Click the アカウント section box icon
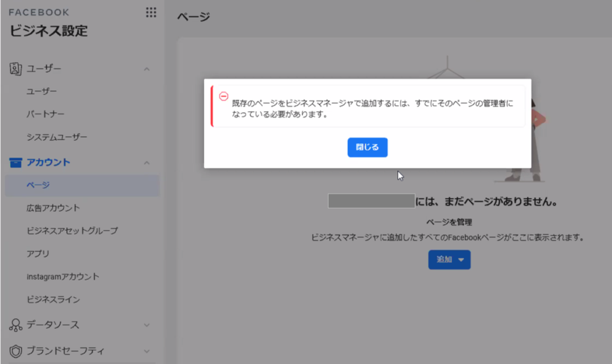Viewport: 612px width, 364px height. pos(16,163)
